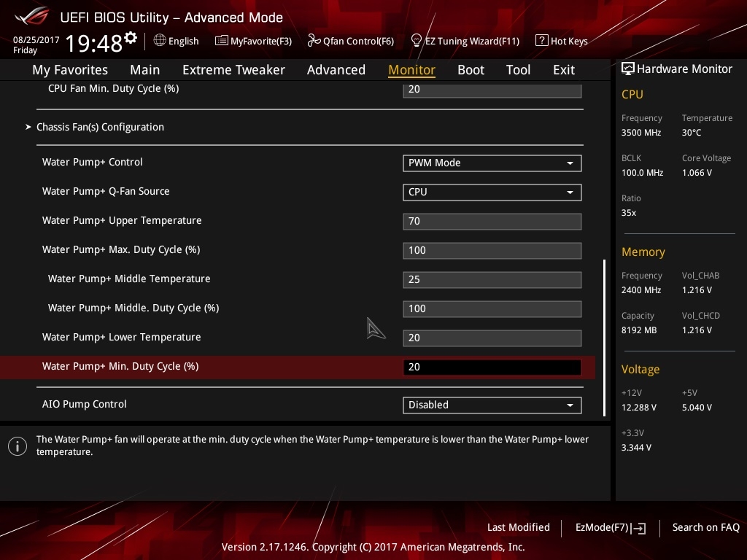Open Search on FAQ link
Image resolution: width=747 pixels, height=560 pixels.
[705, 527]
